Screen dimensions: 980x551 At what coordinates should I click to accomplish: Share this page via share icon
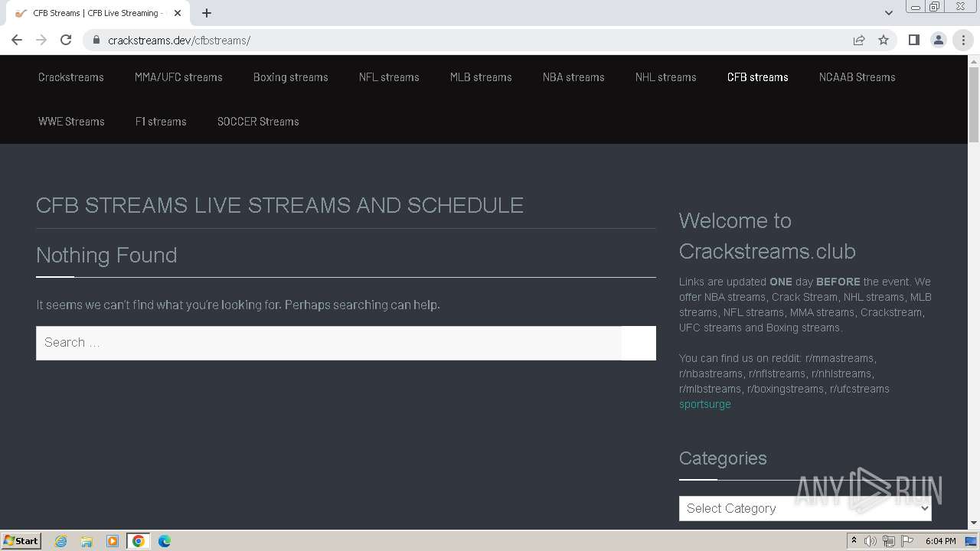click(x=859, y=40)
